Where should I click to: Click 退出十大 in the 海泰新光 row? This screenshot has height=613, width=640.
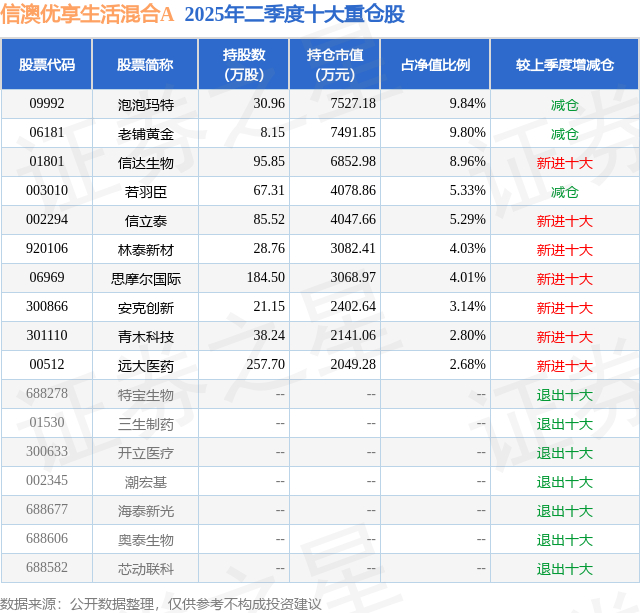pos(564,511)
